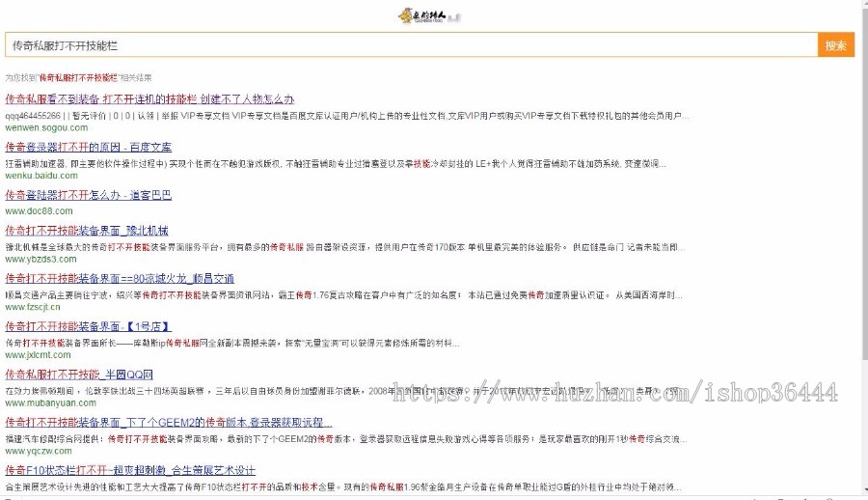This screenshot has width=868, height=500.
Task: Open result 传奇登录器打不开的原因 - 百度文库
Action: pos(88,147)
